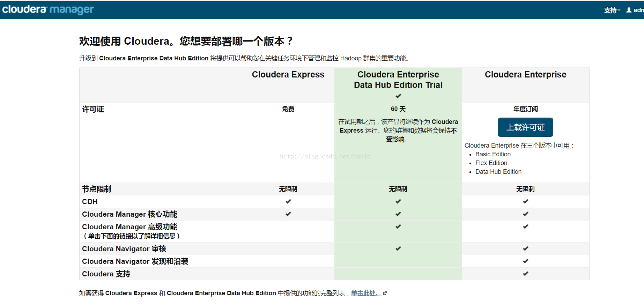Image resolution: width=644 pixels, height=305 pixels.
Task: Click the CDH row label
Action: click(90, 202)
